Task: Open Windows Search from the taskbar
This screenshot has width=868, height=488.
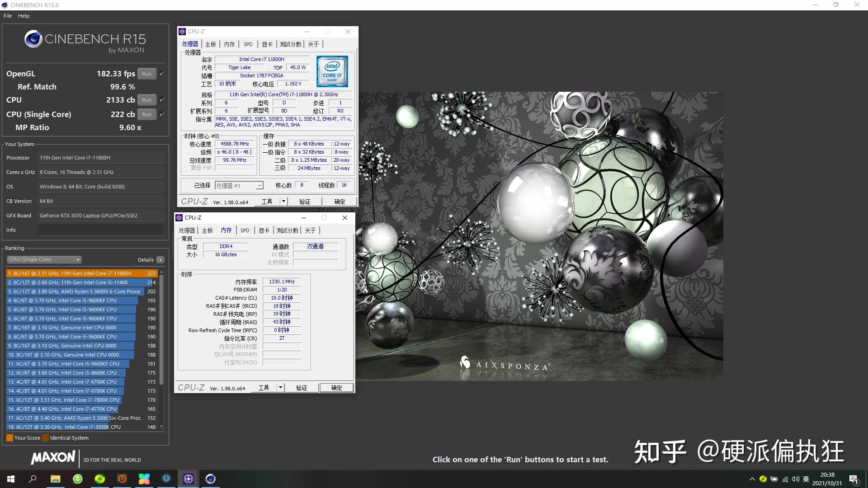Action: pos(32,479)
